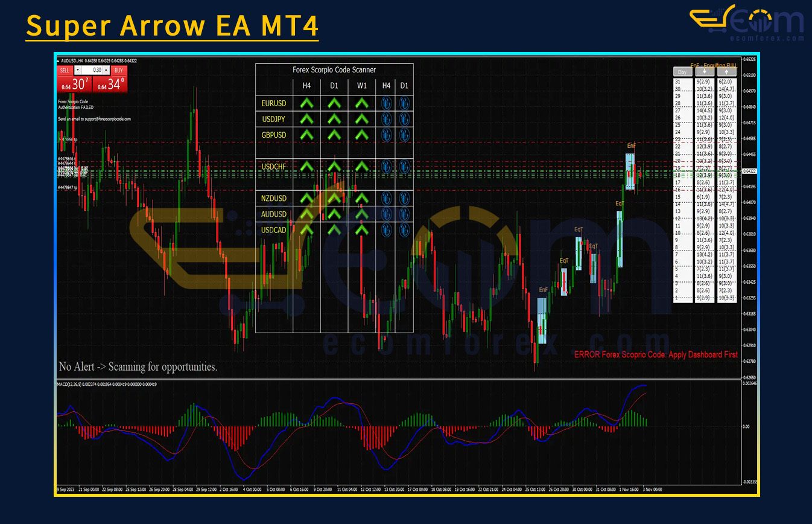
Task: Click the Forex Scorpio Code Scanner title
Action: (334, 70)
